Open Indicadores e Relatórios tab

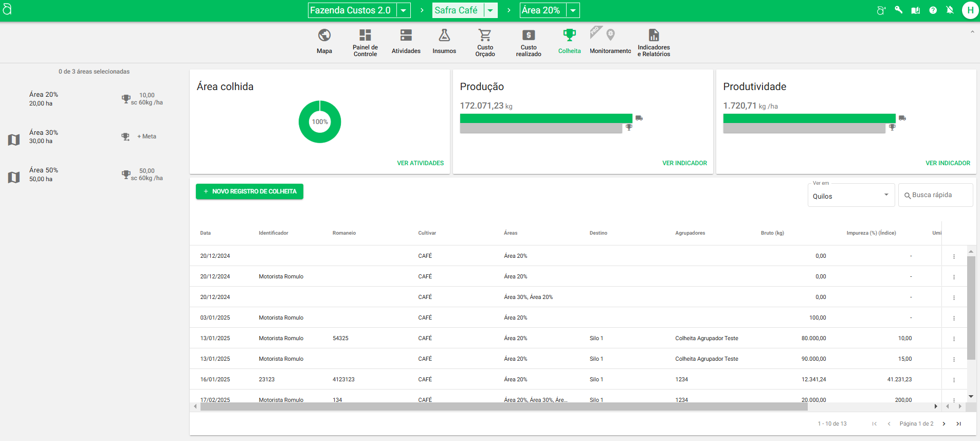(x=654, y=41)
